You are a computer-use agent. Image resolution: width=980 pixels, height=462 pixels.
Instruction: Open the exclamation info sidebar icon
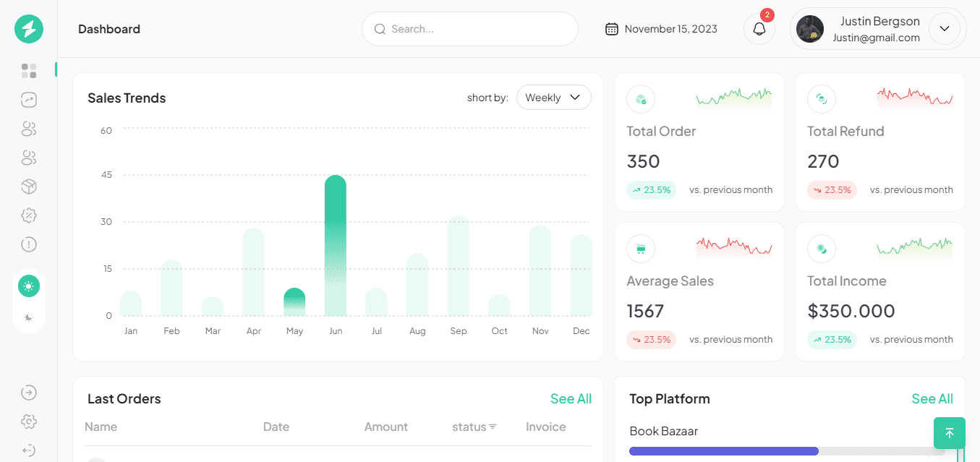click(x=29, y=244)
